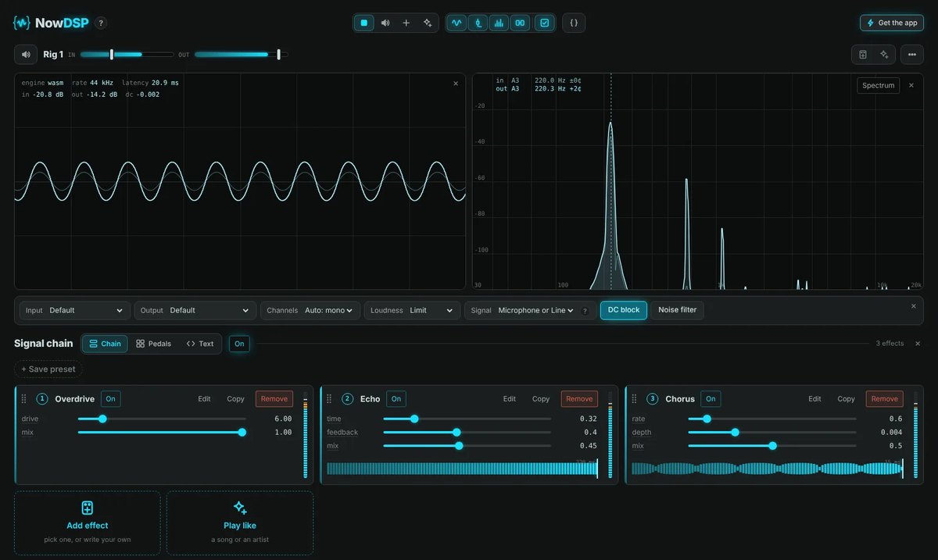Click the drag handle of Echo effect
The height and width of the screenshot is (560, 938).
[x=330, y=399]
